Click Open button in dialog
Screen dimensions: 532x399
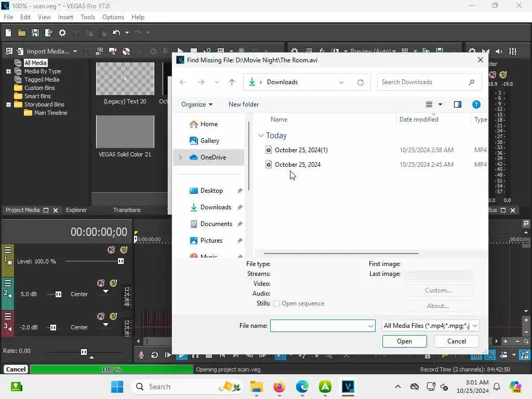point(404,341)
